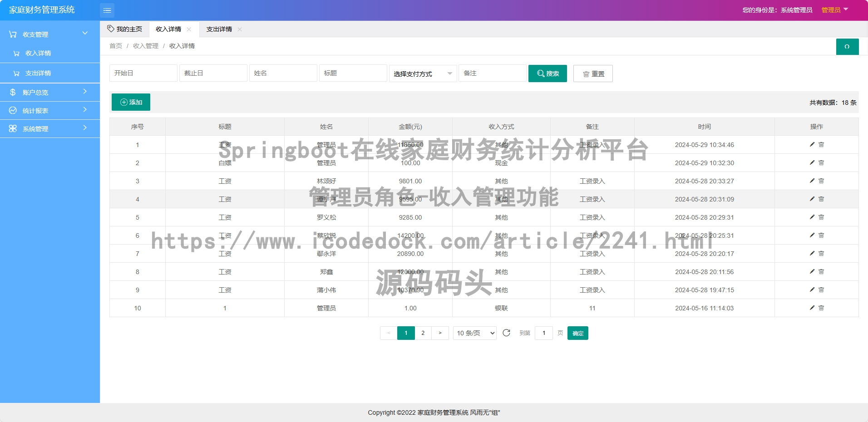This screenshot has height=422, width=868.
Task: Delete row 7 with amount 20890.00
Action: pos(821,253)
